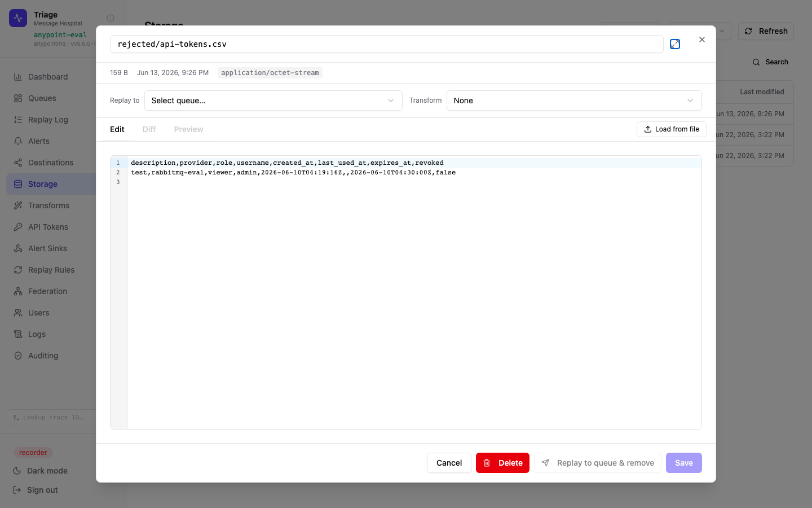812x508 pixels.
Task: Click Load from file button
Action: (x=672, y=129)
